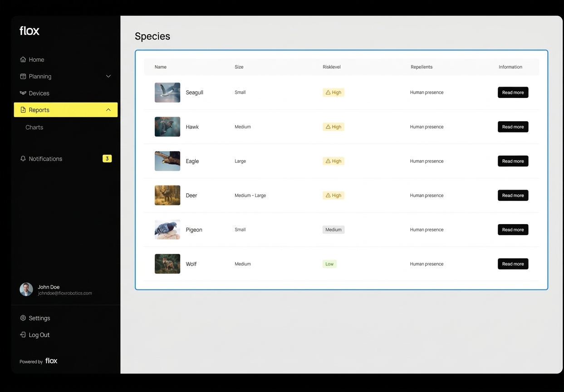
Task: Click the Wolf name text
Action: tap(191, 264)
